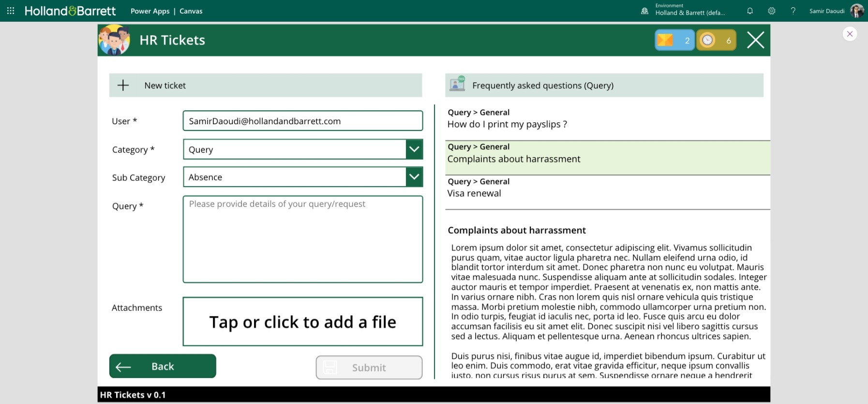
Task: Click the Canvas label in header
Action: [191, 11]
